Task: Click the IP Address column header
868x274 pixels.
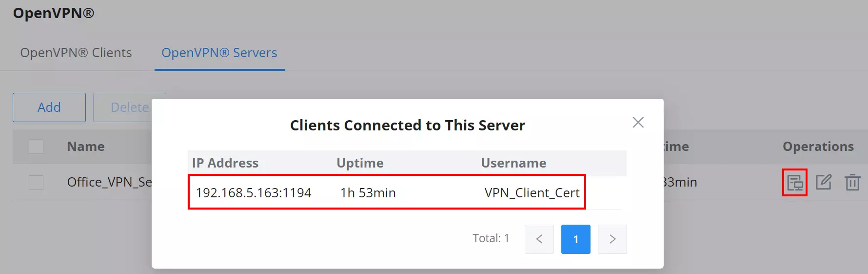Action: tap(225, 163)
